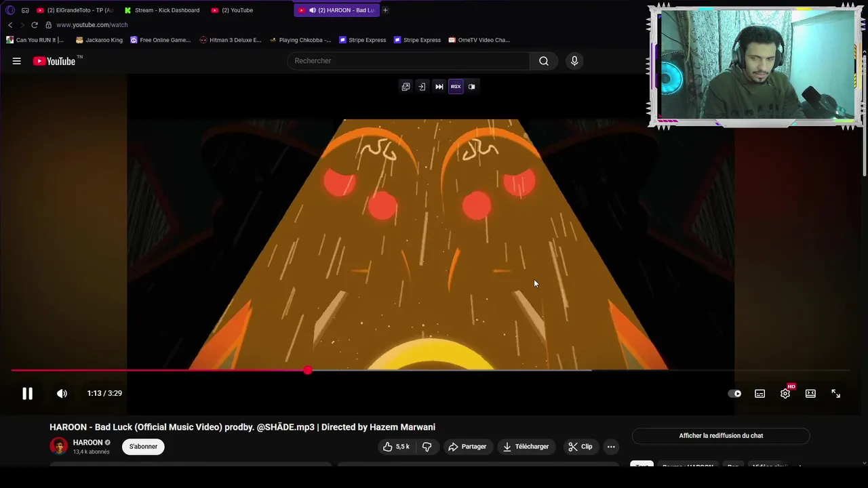The width and height of the screenshot is (868, 488).
Task: Click the video title text
Action: [242, 427]
